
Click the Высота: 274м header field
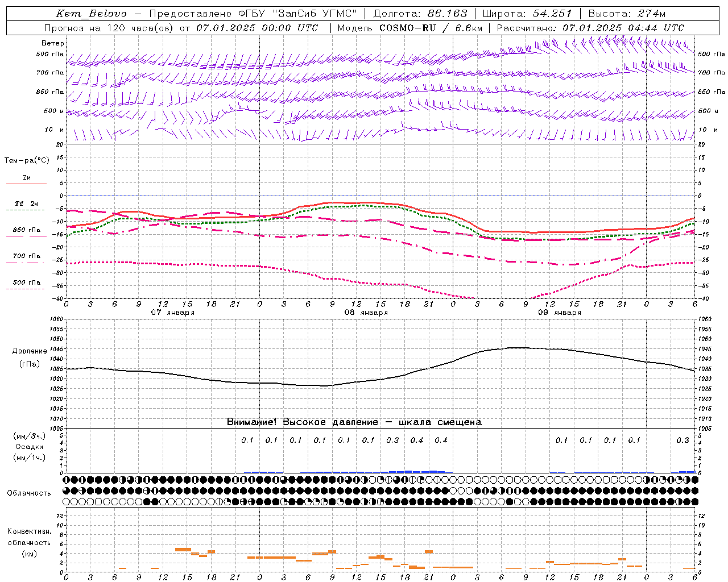pyautogui.click(x=627, y=14)
